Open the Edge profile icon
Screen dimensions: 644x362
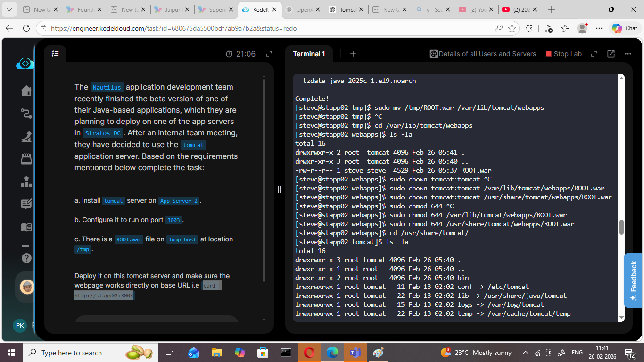[x=583, y=28]
